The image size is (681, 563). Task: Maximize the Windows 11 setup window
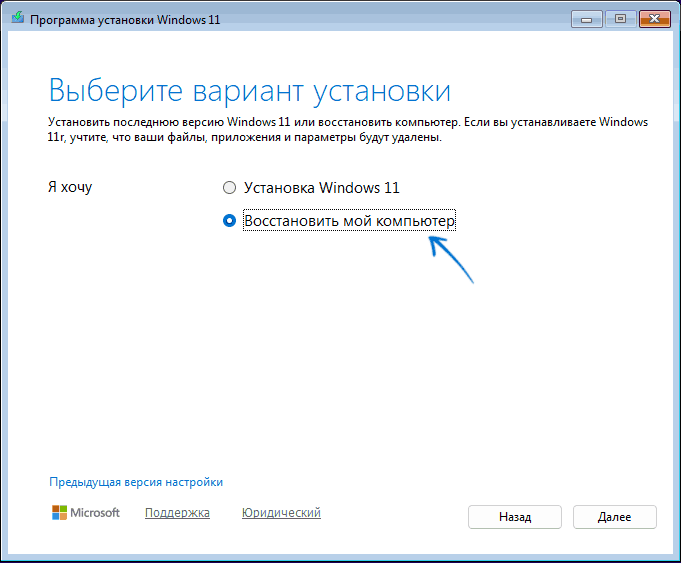click(x=620, y=19)
